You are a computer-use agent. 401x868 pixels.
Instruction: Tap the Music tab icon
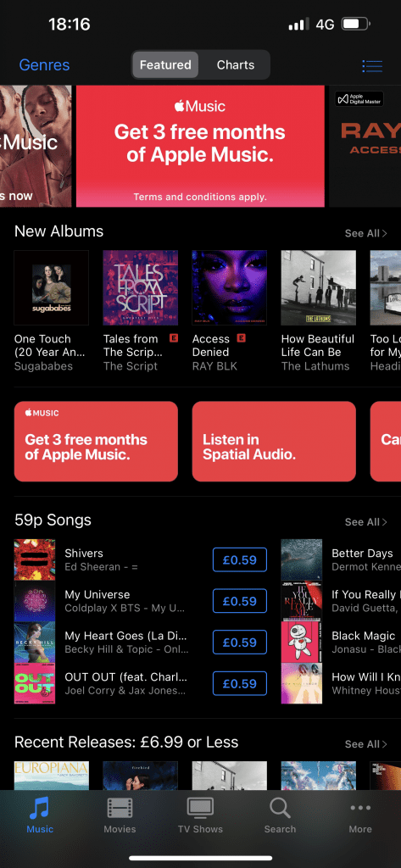(40, 808)
